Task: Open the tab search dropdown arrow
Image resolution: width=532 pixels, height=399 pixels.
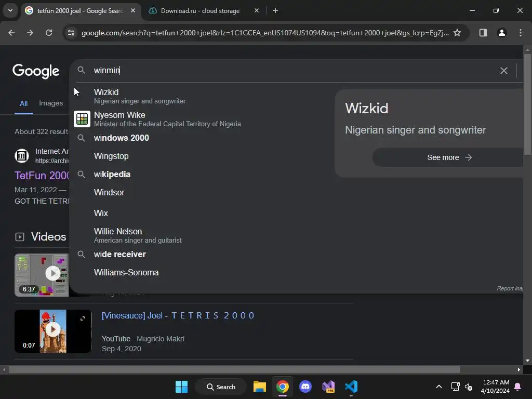Action: click(x=10, y=10)
